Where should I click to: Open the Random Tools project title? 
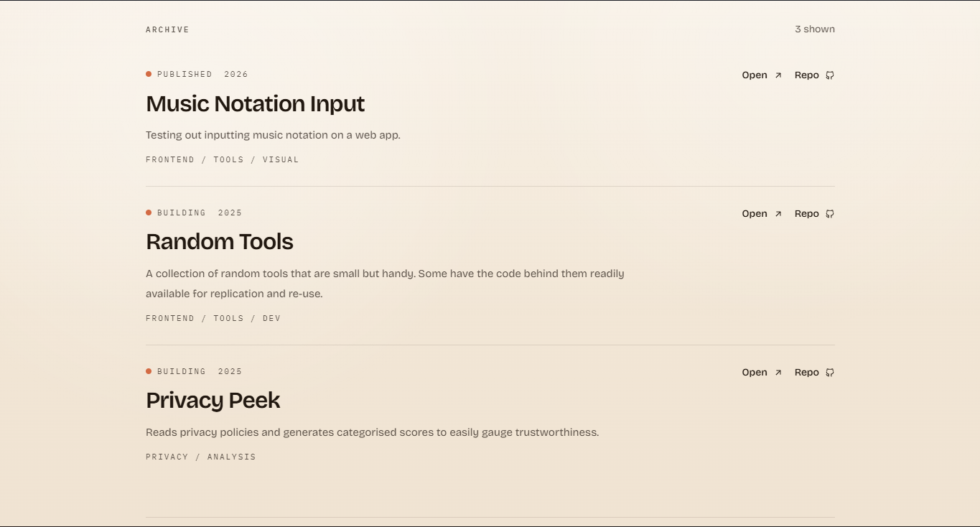[219, 242]
